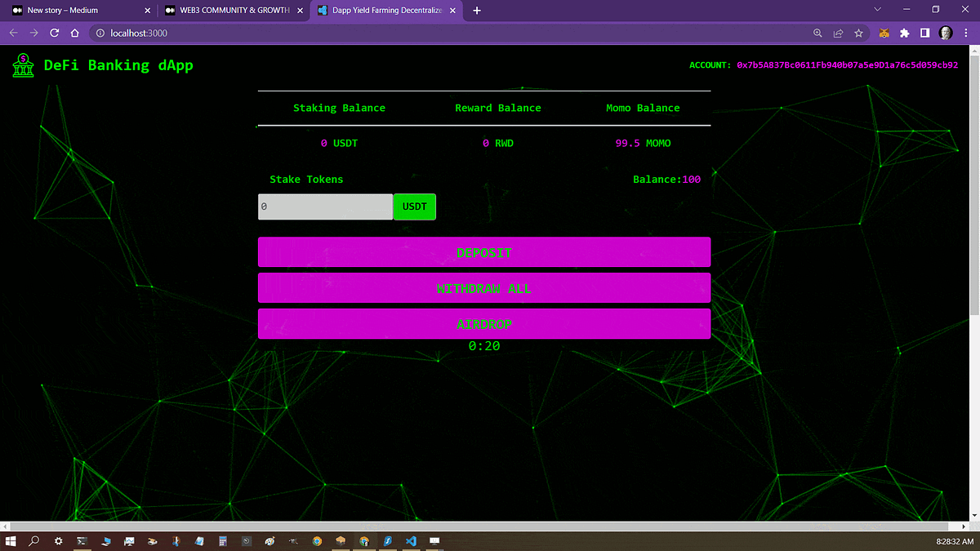Open site info via the address bar icon

[99, 33]
